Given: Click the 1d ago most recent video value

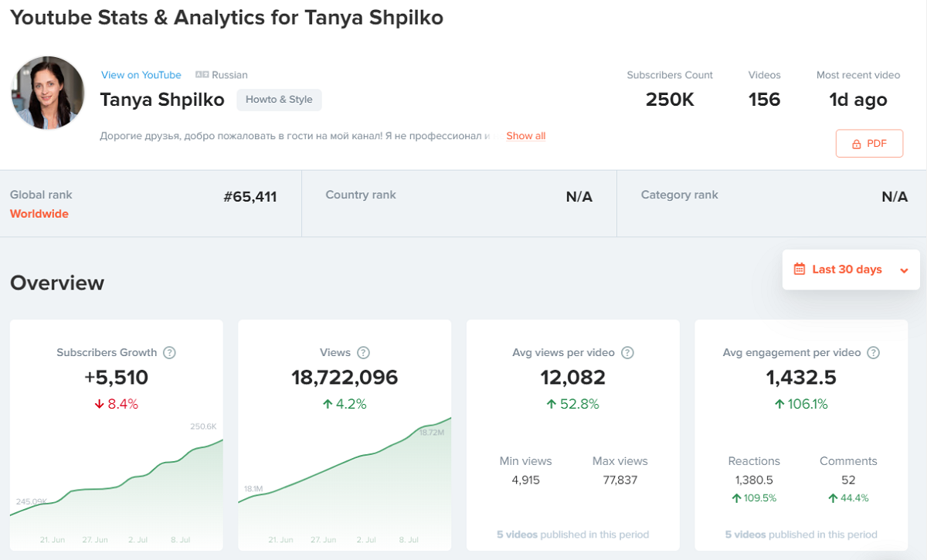Looking at the screenshot, I should [858, 100].
